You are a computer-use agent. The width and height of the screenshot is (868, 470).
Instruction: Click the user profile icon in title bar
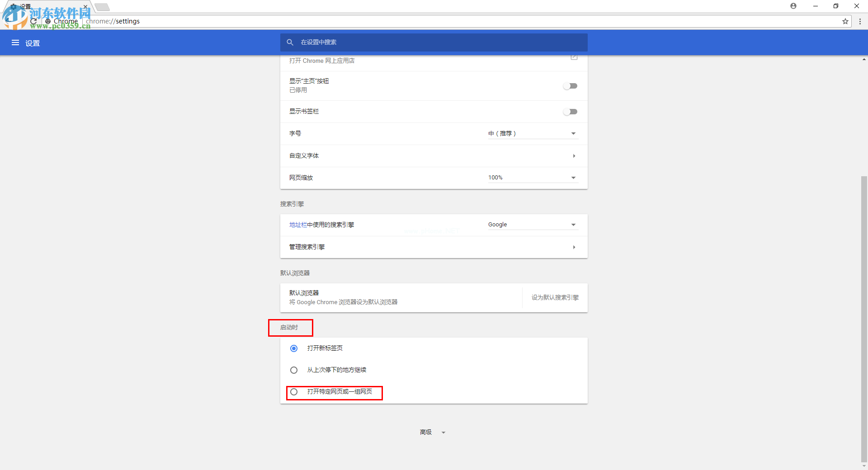pos(793,6)
